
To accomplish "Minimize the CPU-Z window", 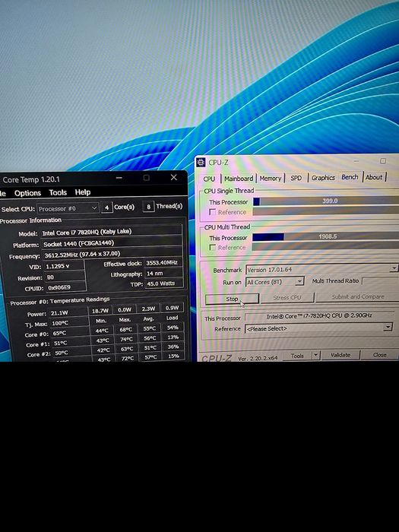I will click(x=356, y=161).
